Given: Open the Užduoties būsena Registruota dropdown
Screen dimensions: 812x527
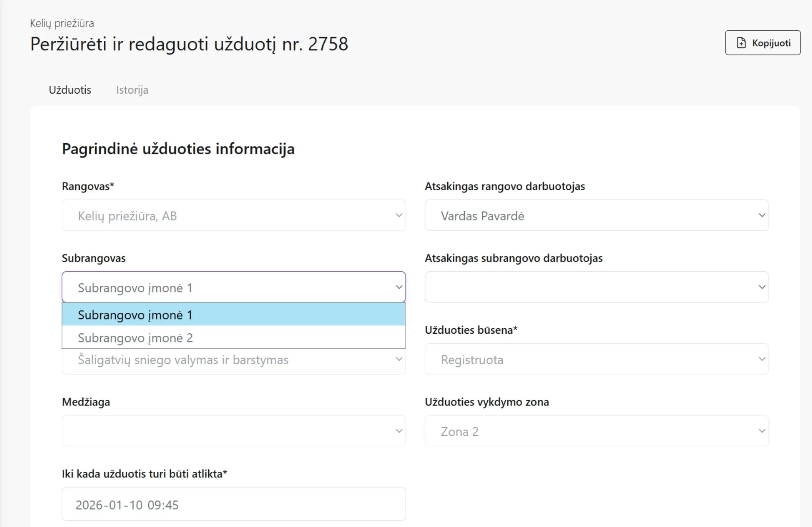Looking at the screenshot, I should 596,360.
